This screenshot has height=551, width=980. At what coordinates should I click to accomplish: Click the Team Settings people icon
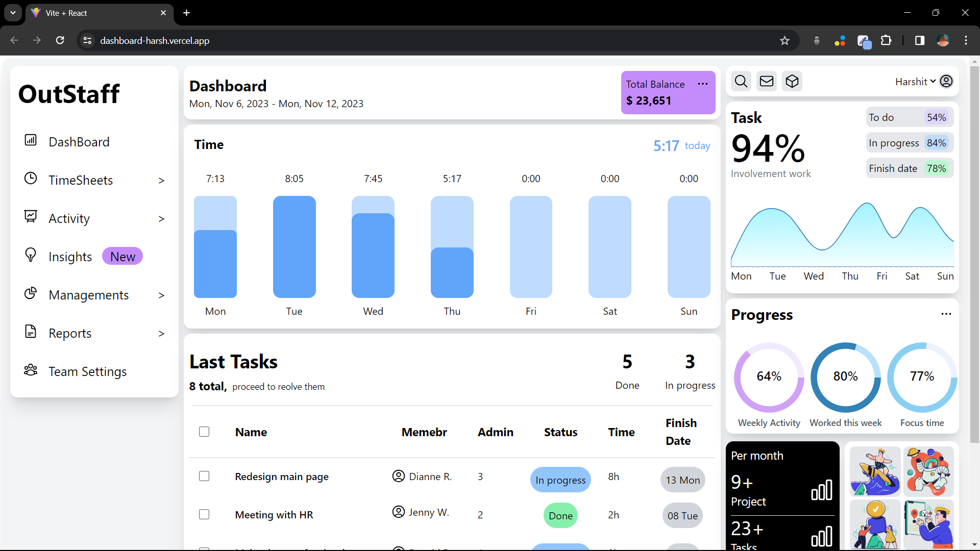31,370
